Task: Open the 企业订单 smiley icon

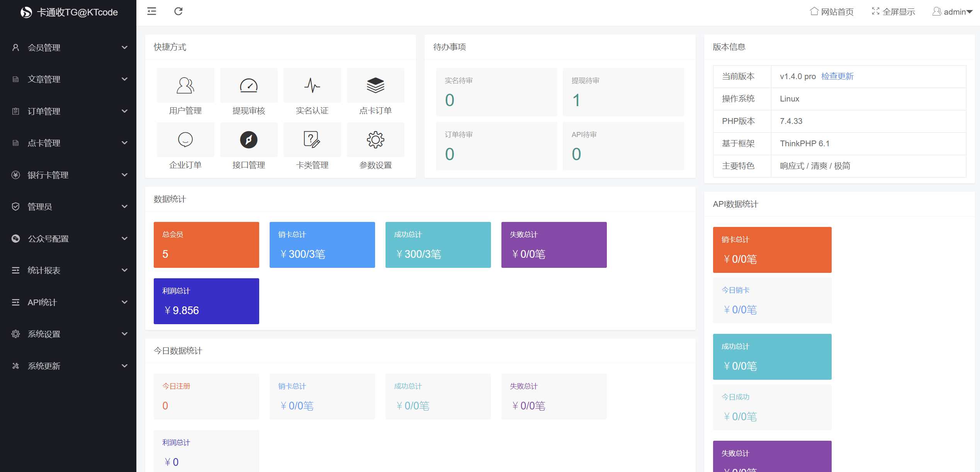Action: (185, 140)
